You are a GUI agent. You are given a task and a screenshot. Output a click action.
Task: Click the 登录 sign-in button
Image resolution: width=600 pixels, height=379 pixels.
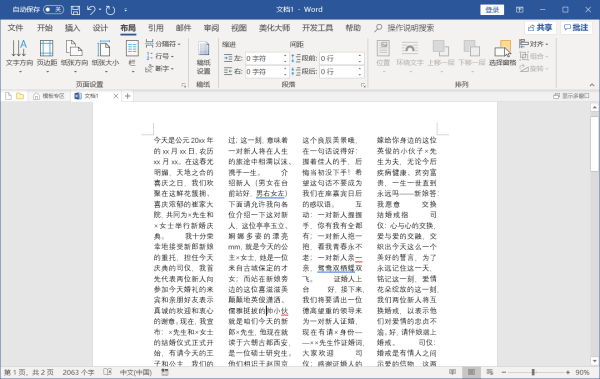click(492, 10)
